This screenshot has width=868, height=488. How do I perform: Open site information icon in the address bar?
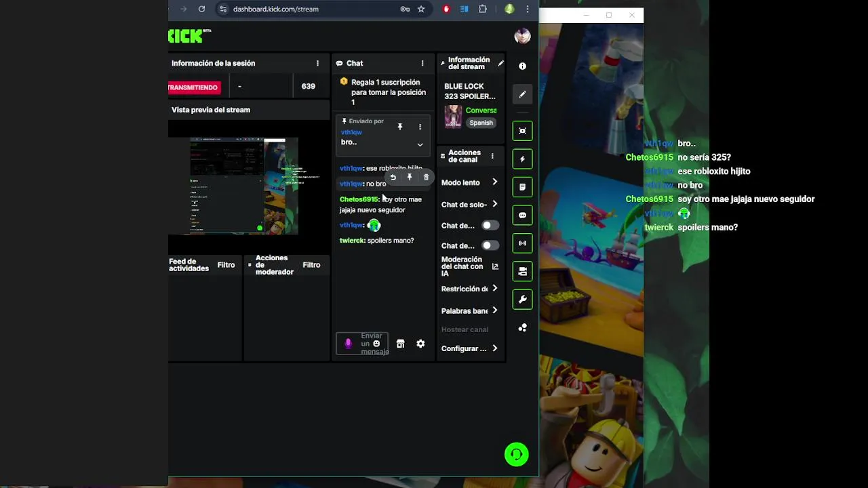coord(223,9)
